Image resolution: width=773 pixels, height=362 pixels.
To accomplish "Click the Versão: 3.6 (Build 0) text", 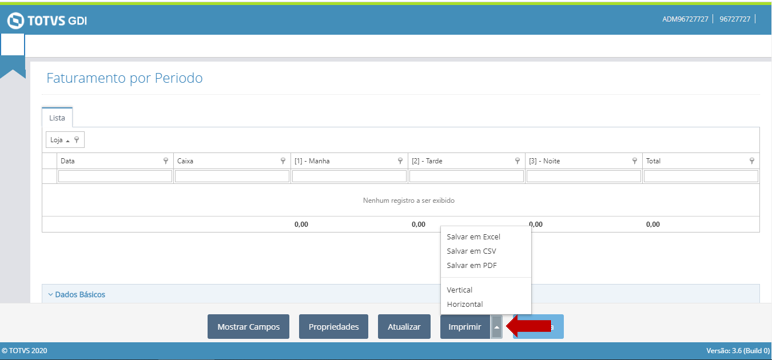I will tap(738, 351).
